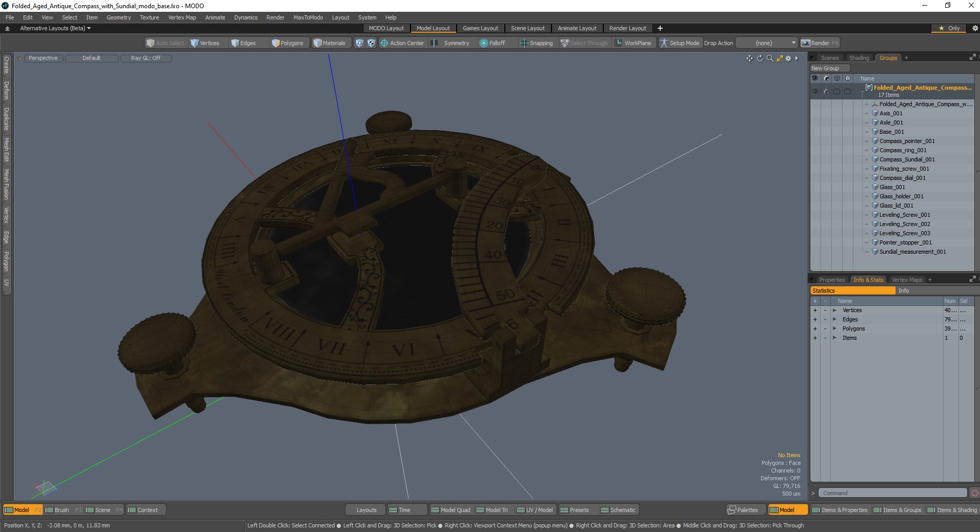Switch to the Vertex Maps tab

(907, 280)
